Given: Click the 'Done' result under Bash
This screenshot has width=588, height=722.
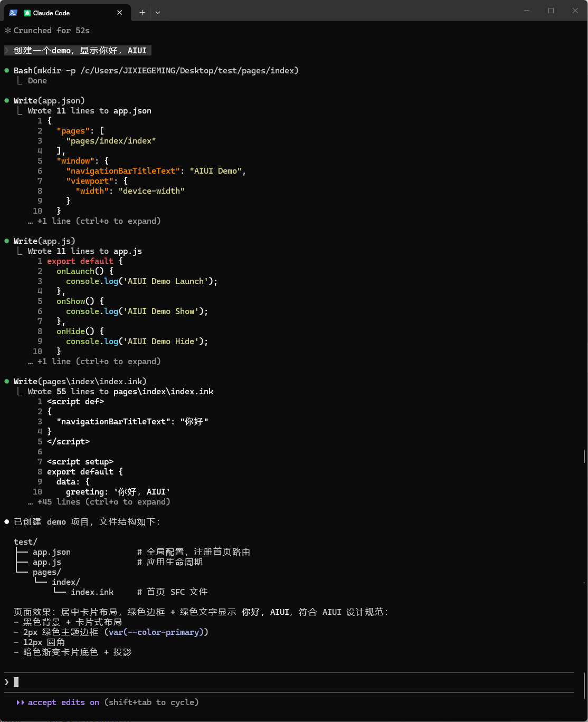Looking at the screenshot, I should coord(37,81).
